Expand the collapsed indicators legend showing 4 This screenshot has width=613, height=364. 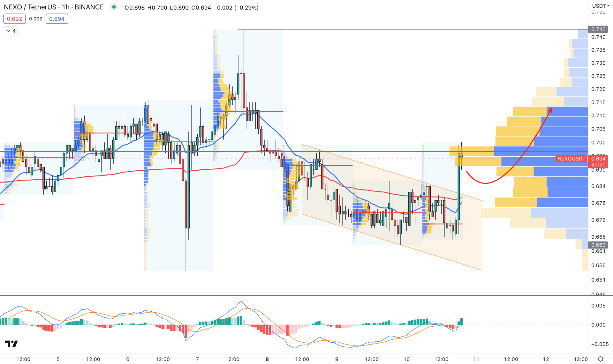tap(11, 31)
